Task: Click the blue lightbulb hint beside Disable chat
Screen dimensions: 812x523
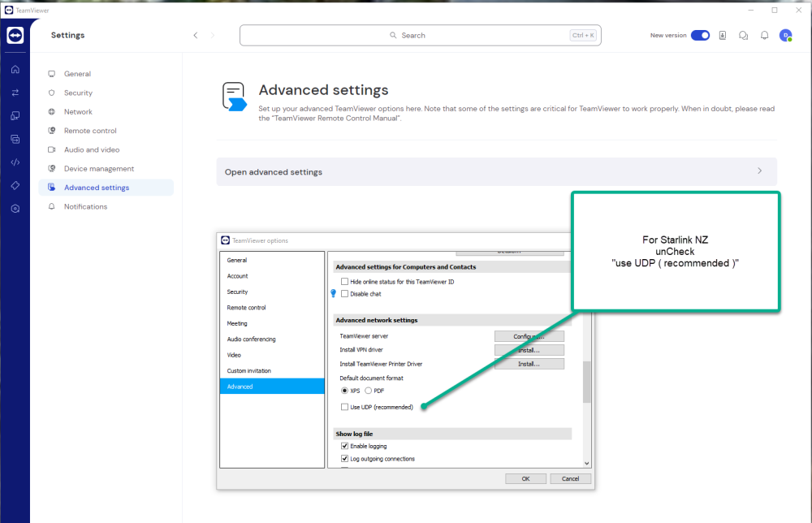Action: point(334,294)
